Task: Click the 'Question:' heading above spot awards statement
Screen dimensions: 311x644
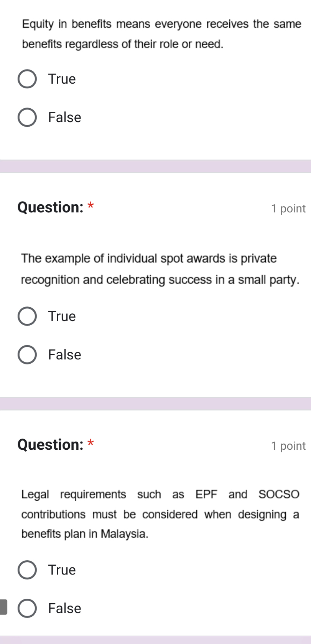Action: pyautogui.click(x=51, y=207)
